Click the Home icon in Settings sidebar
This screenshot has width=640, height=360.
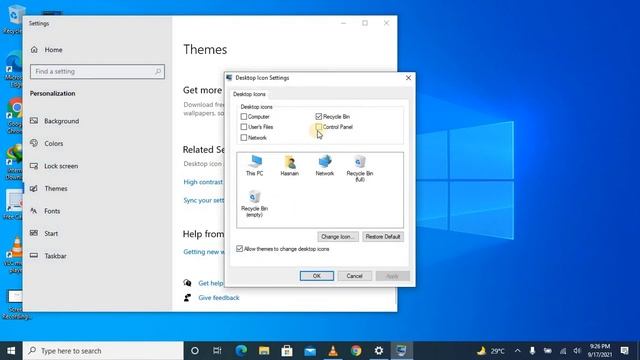click(x=34, y=50)
